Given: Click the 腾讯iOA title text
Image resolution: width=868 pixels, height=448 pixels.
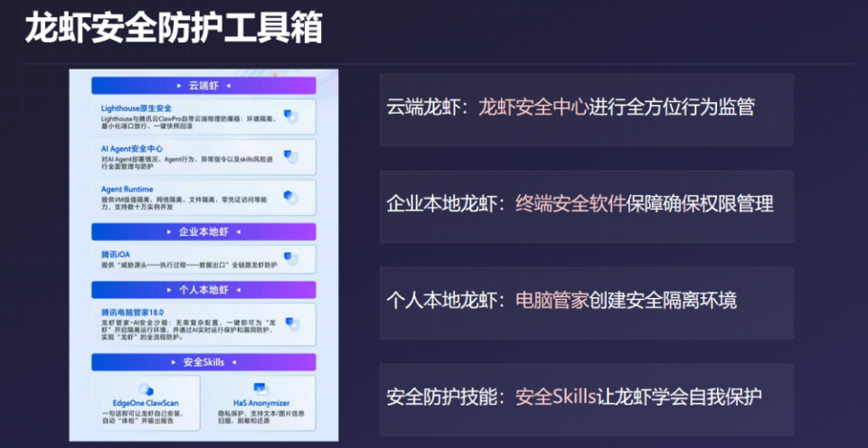Looking at the screenshot, I should pos(115,255).
